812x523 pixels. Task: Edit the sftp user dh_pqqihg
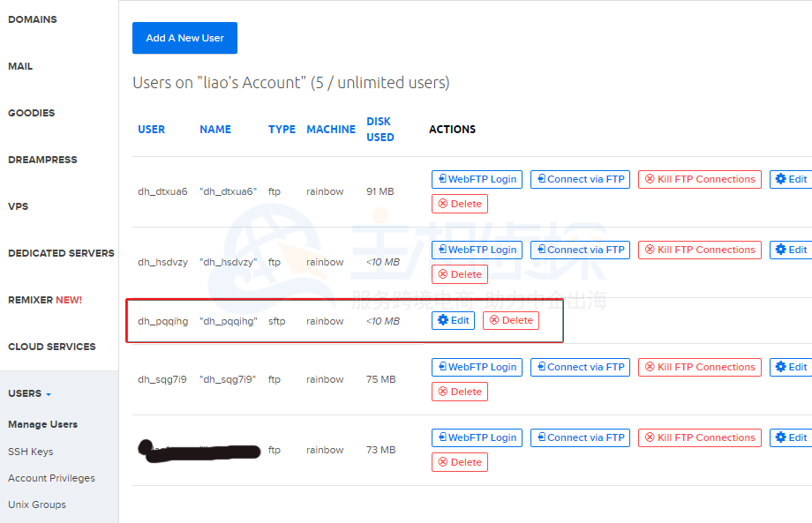coord(453,320)
